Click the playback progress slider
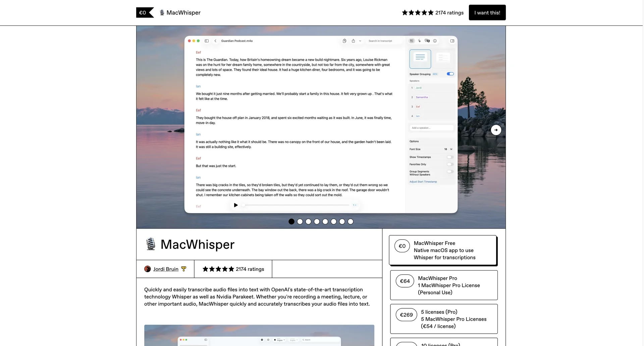 click(x=296, y=205)
